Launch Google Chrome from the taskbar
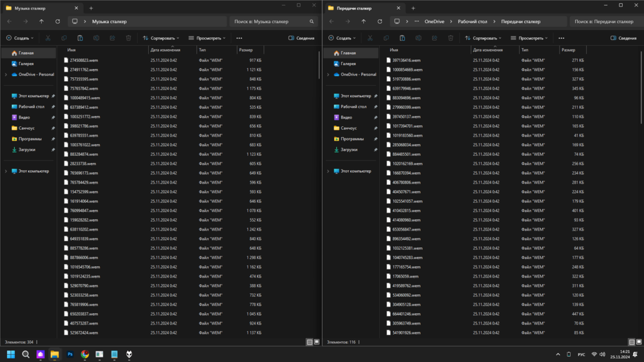 click(85, 354)
